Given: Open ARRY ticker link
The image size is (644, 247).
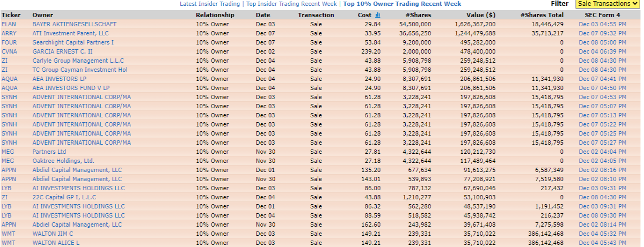Looking at the screenshot, I should coord(9,33).
